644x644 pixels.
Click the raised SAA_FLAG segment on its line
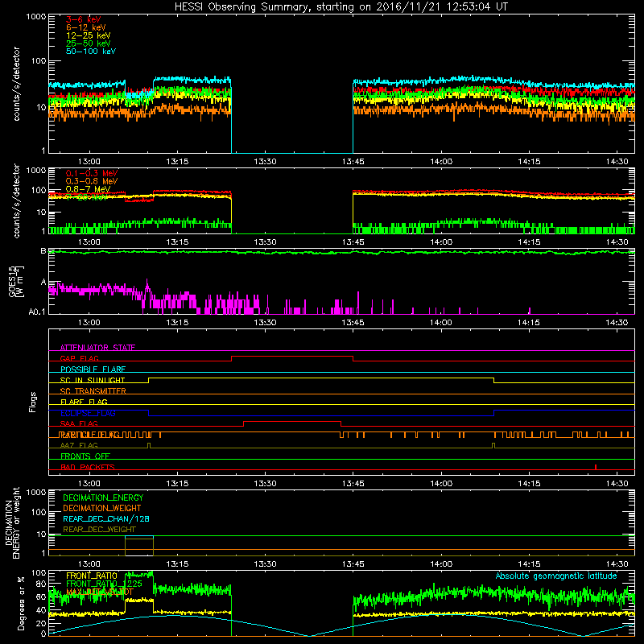pyautogui.click(x=292, y=422)
